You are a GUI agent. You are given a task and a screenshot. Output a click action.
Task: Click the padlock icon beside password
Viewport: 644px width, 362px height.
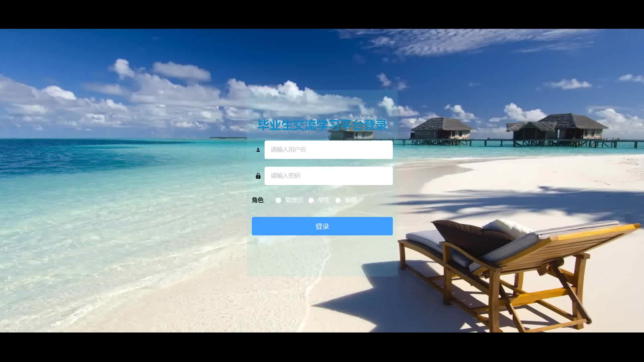click(x=258, y=176)
